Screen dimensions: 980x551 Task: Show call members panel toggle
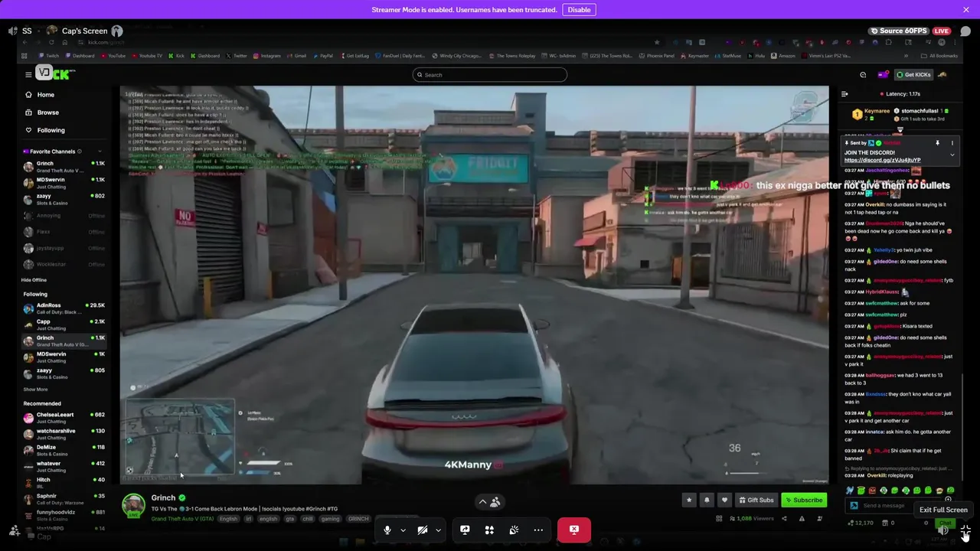click(488, 502)
